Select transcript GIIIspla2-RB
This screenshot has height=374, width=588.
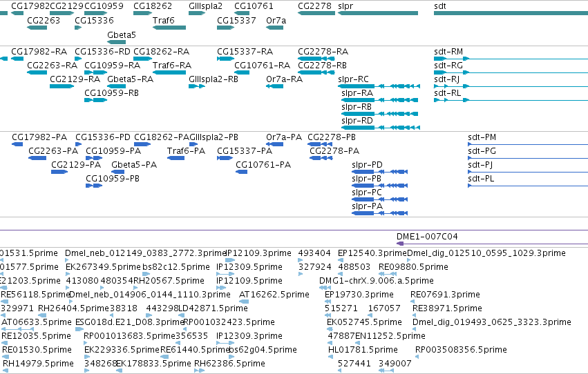[197, 86]
